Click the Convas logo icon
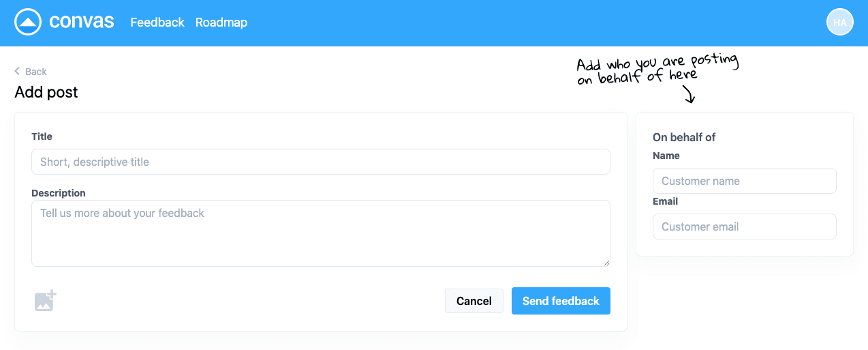Viewport: 868px width, 350px height. coord(28,23)
